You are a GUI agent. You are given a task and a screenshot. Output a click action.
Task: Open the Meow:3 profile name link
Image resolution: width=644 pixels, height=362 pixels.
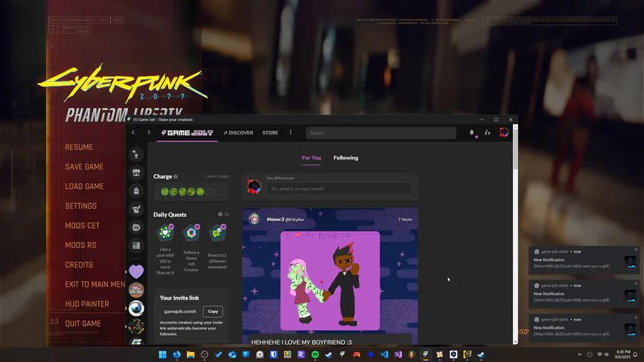[275, 219]
